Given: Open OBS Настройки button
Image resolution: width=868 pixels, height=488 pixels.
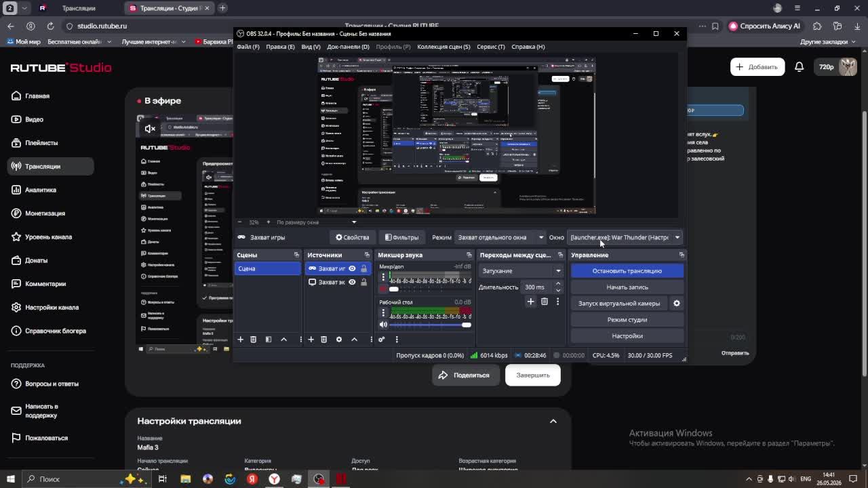Looking at the screenshot, I should tap(627, 335).
